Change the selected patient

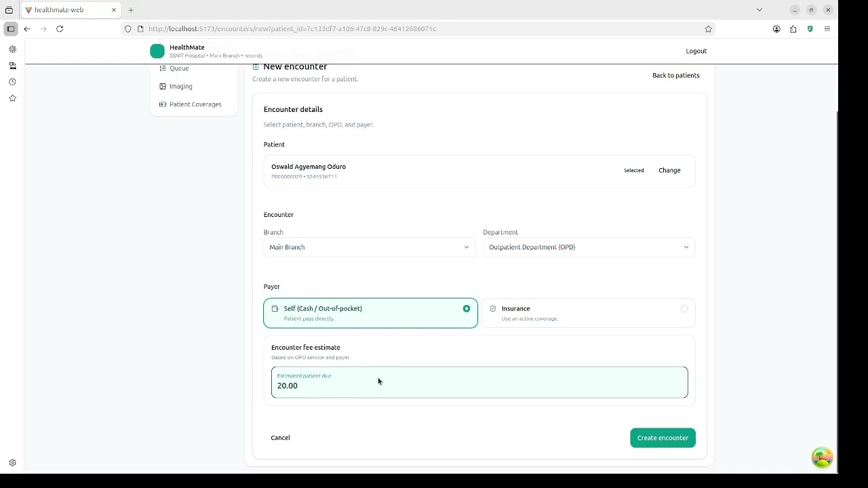[669, 170]
